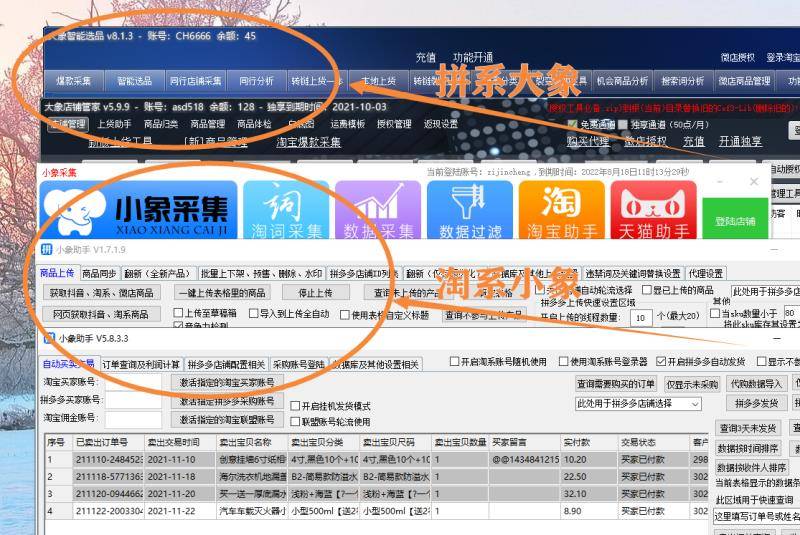
Task: Open the 数据采集 chart tile
Action: [377, 210]
